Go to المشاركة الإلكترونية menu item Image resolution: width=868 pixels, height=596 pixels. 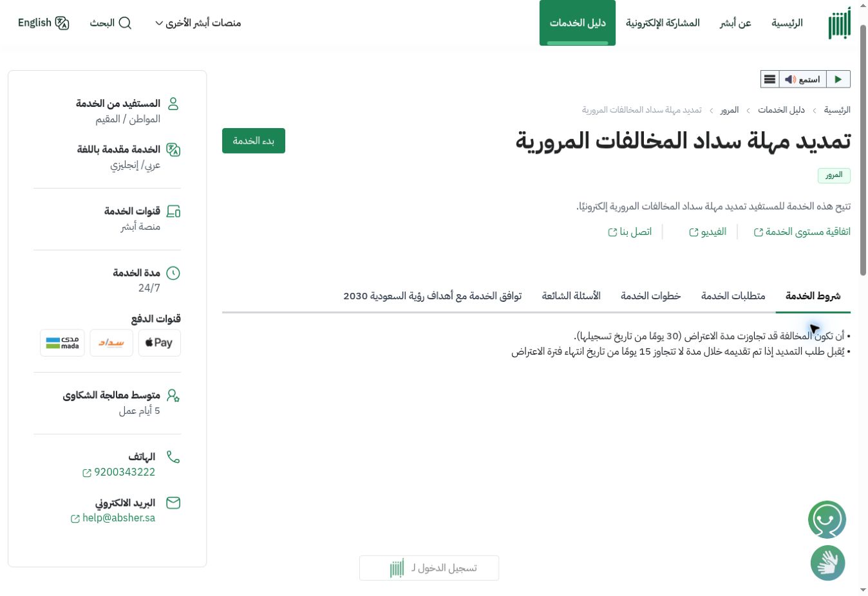click(x=663, y=23)
